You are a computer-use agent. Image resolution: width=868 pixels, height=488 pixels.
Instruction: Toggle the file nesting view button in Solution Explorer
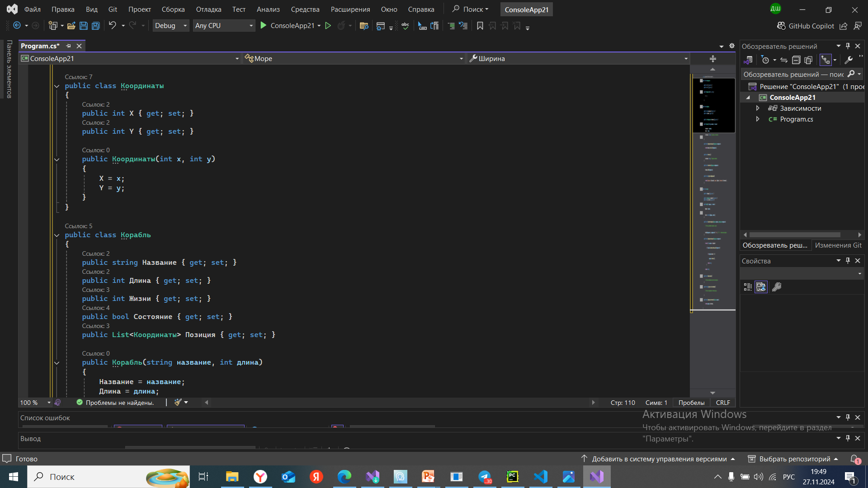[x=826, y=60]
